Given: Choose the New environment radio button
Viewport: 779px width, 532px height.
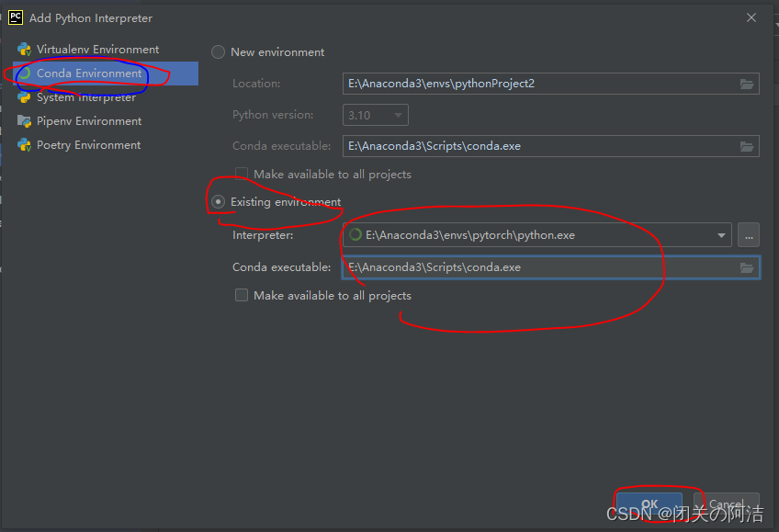Looking at the screenshot, I should point(218,52).
